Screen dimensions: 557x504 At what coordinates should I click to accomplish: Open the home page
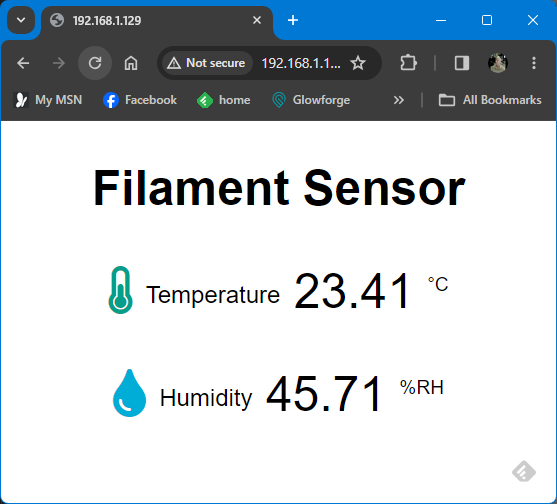point(131,63)
